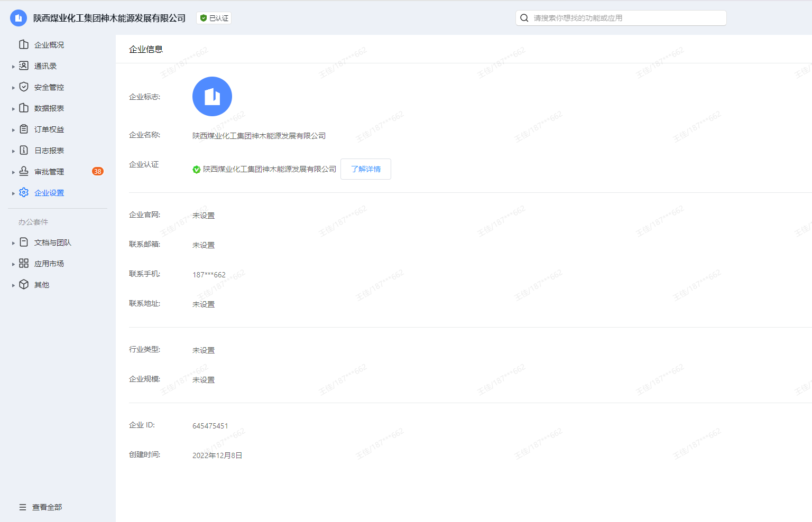Click the order rights (订单权益) icon
This screenshot has width=812, height=522.
24,129
